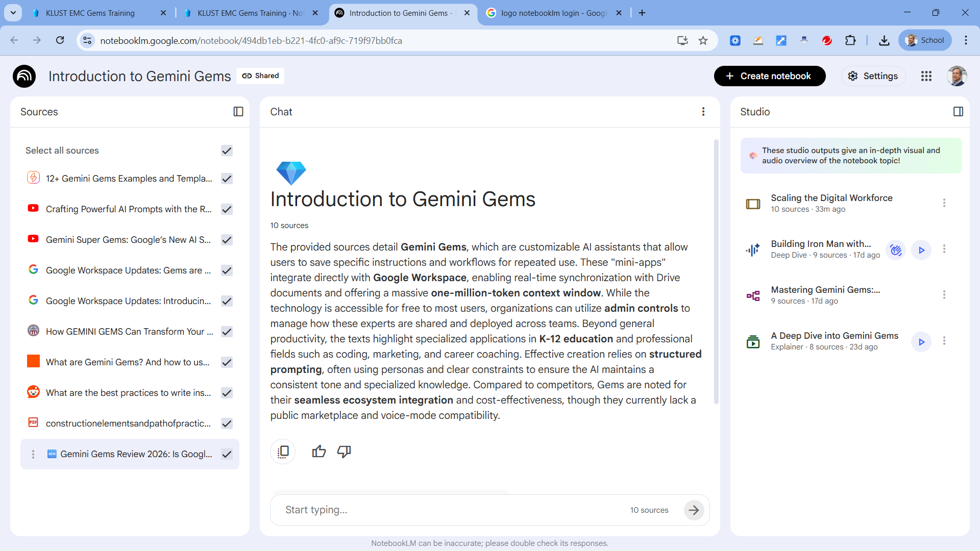This screenshot has height=551, width=980.
Task: Play A Deep Dive into Gemini Gems
Action: pos(921,342)
